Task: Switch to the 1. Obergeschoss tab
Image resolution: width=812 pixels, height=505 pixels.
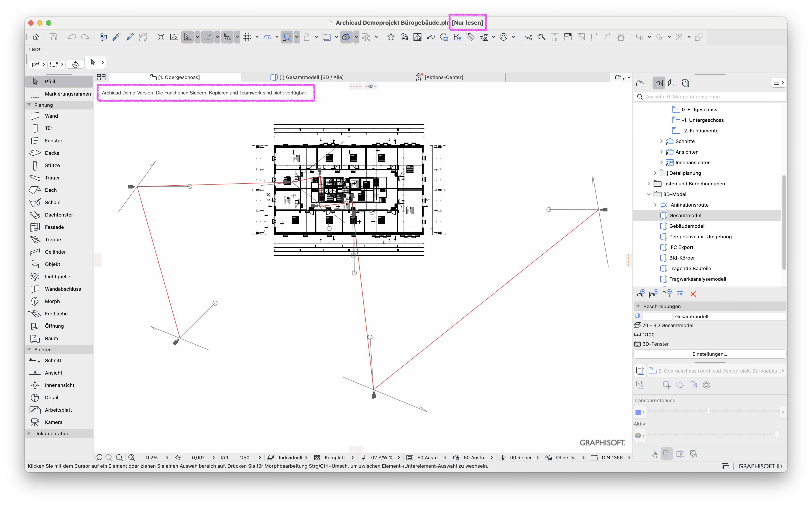Action: point(174,77)
